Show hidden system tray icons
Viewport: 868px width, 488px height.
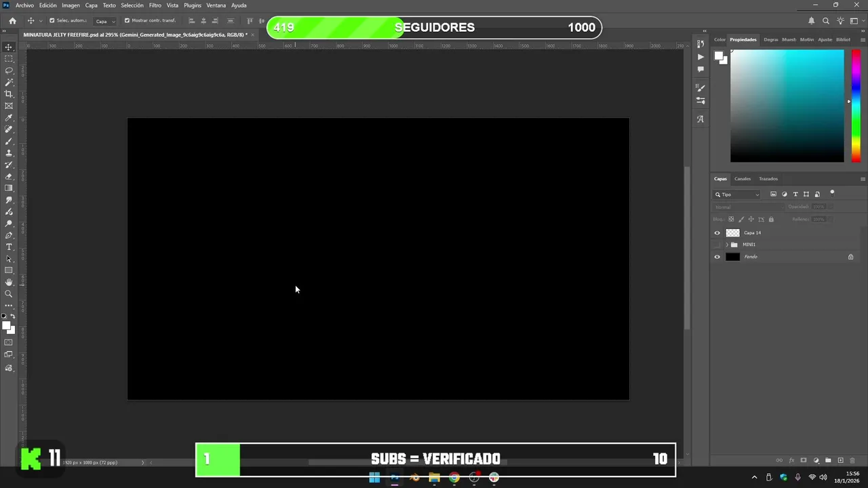[754, 478]
